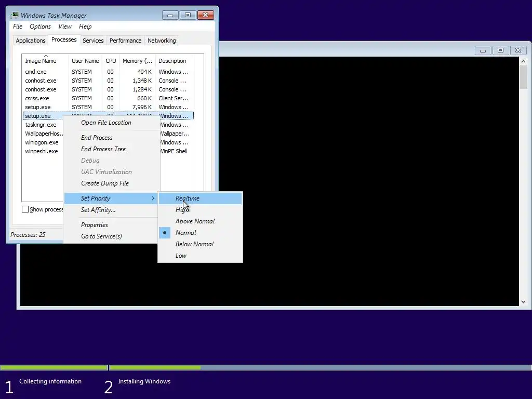Sort by Description column header
This screenshot has height=399, width=532.
coord(175,61)
